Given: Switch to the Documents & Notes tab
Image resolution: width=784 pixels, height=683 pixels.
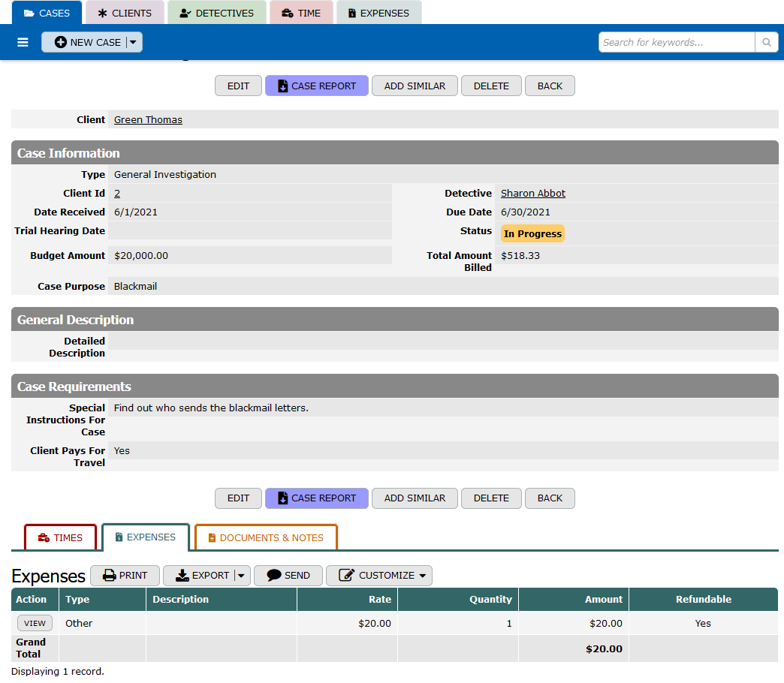Looking at the screenshot, I should coord(266,537).
